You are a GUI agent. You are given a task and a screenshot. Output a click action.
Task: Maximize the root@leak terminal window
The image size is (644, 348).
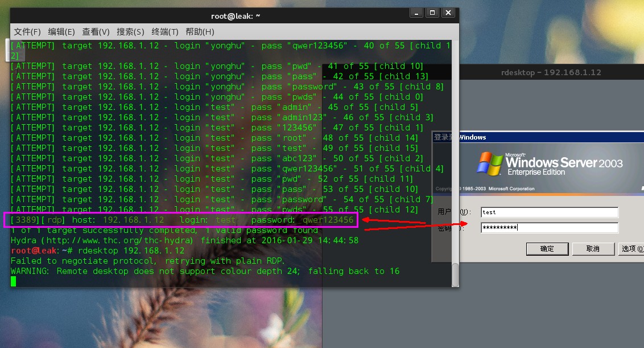click(432, 13)
